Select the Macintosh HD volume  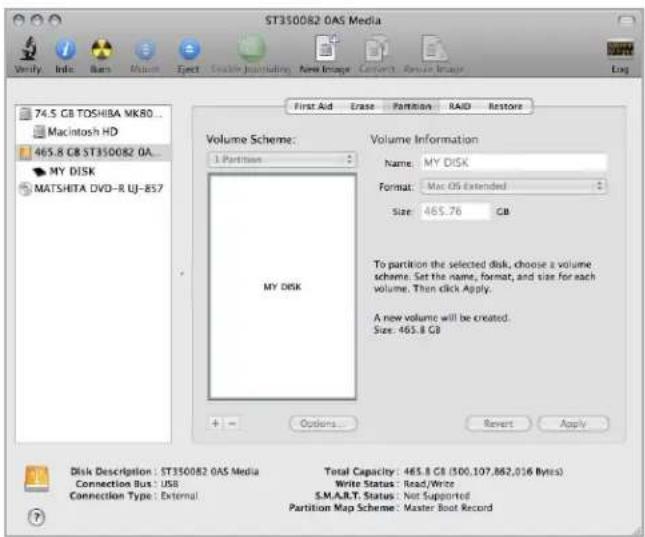(x=93, y=132)
